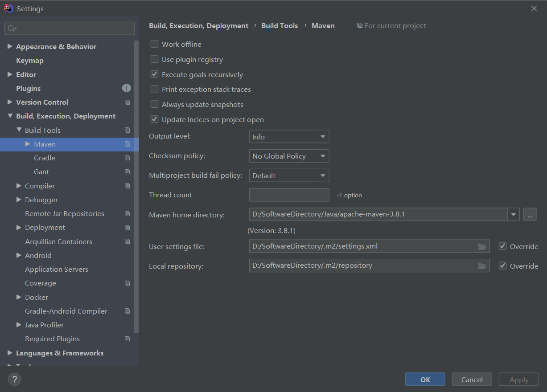Click project-level icon beside Remote Jar Repositories
Image resolution: width=547 pixels, height=392 pixels.
127,214
